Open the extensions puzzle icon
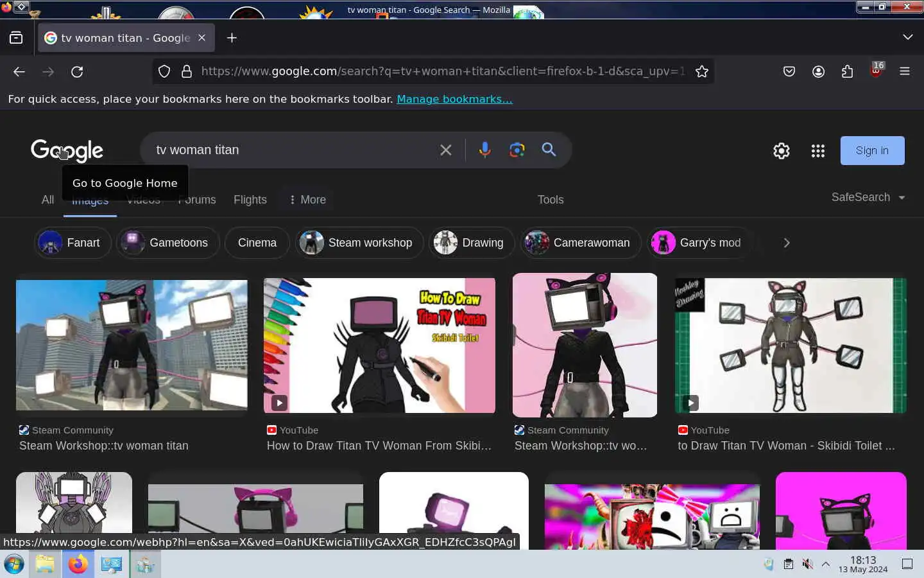This screenshot has height=578, width=924. point(847,71)
